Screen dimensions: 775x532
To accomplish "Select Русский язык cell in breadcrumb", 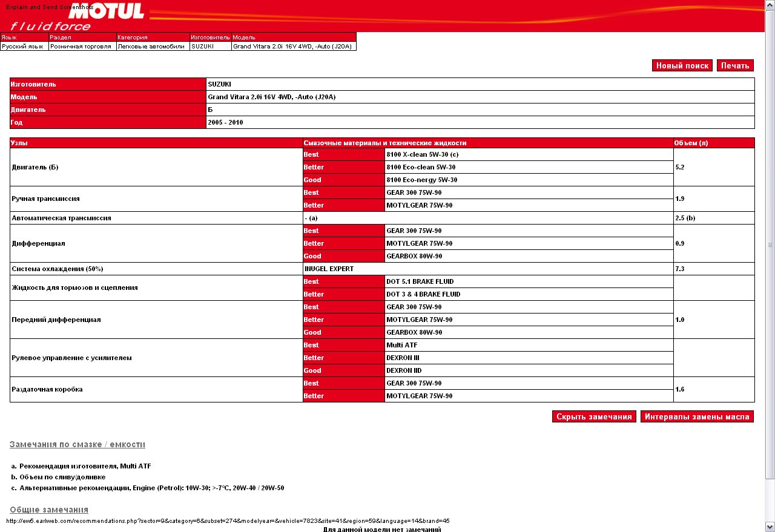I will pyautogui.click(x=24, y=46).
